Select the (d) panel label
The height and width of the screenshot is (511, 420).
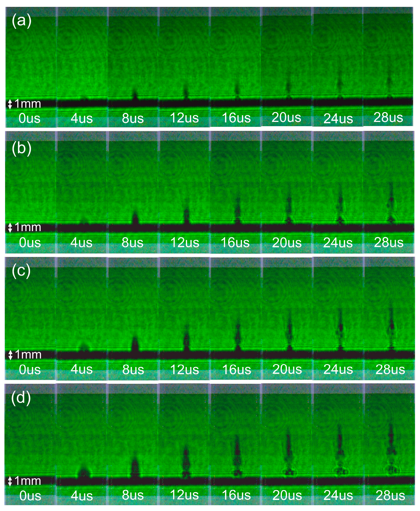tap(21, 397)
